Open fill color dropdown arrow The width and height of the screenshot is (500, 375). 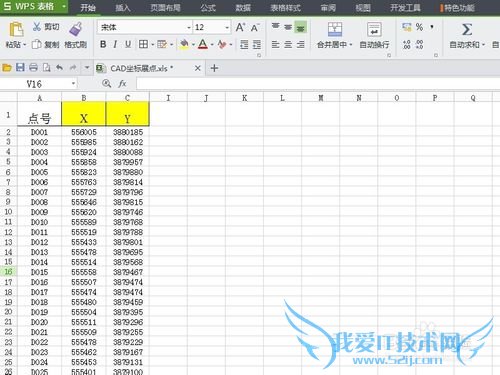point(193,44)
